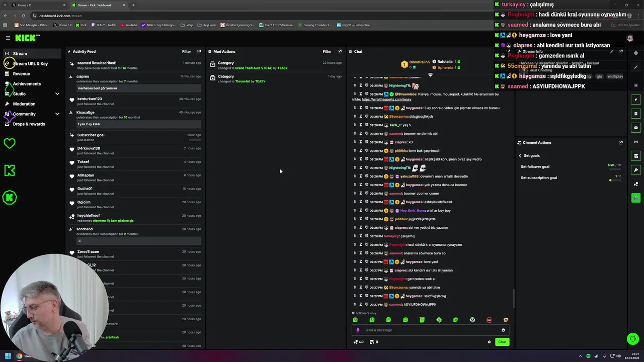The height and width of the screenshot is (362, 644).
Task: Open Filter in Activity Feed
Action: (x=186, y=51)
